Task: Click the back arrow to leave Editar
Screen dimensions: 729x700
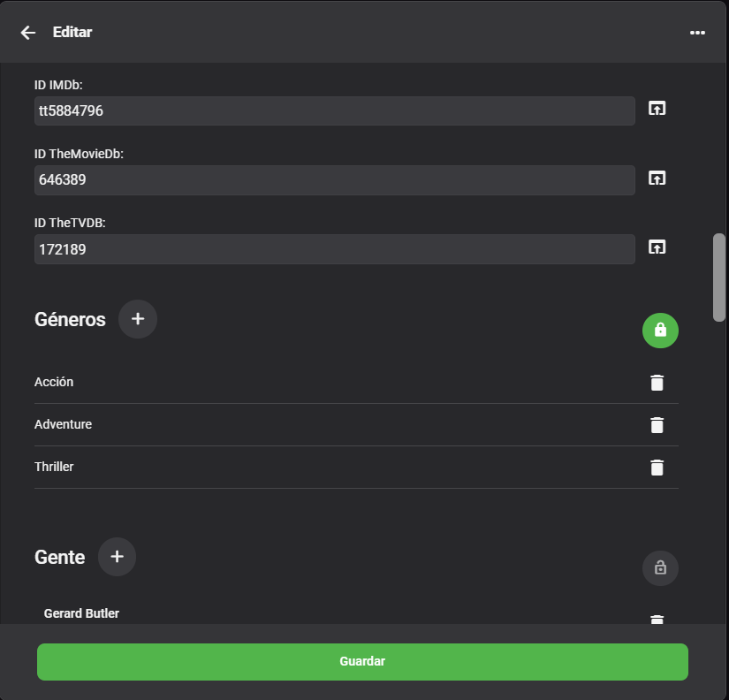Action: [x=27, y=32]
